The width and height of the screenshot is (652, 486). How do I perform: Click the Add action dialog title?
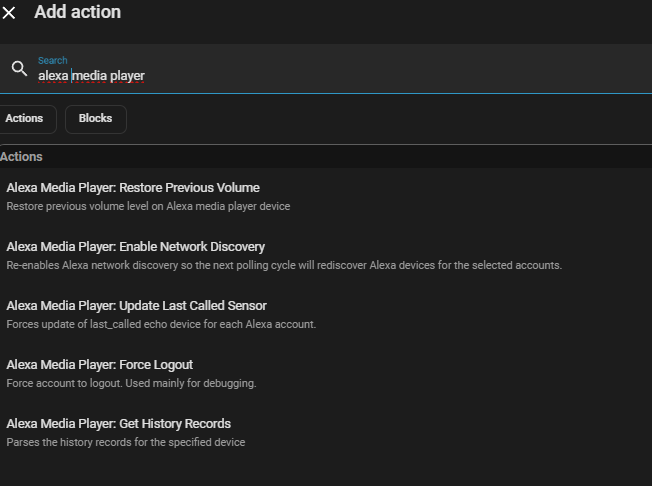pyautogui.click(x=77, y=13)
